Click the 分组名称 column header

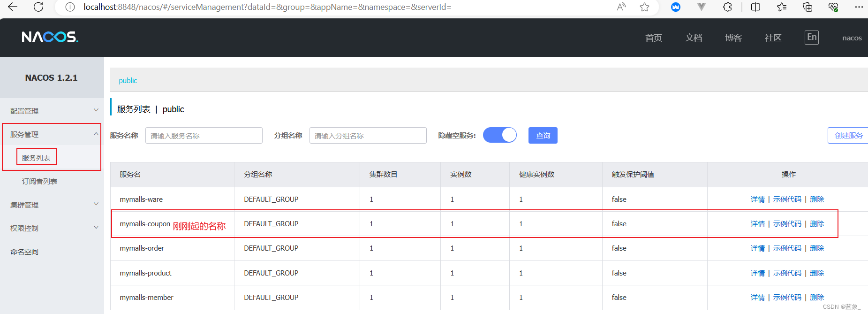coord(258,175)
